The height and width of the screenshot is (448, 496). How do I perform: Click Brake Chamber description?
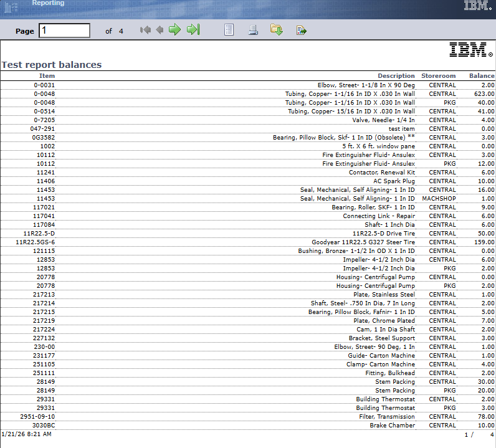392,425
